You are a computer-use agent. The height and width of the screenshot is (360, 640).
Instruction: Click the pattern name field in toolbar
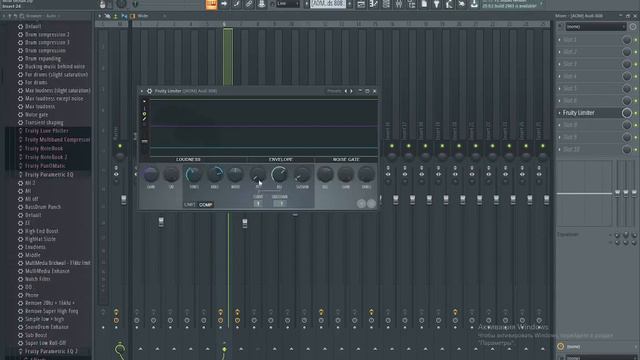coord(328,4)
